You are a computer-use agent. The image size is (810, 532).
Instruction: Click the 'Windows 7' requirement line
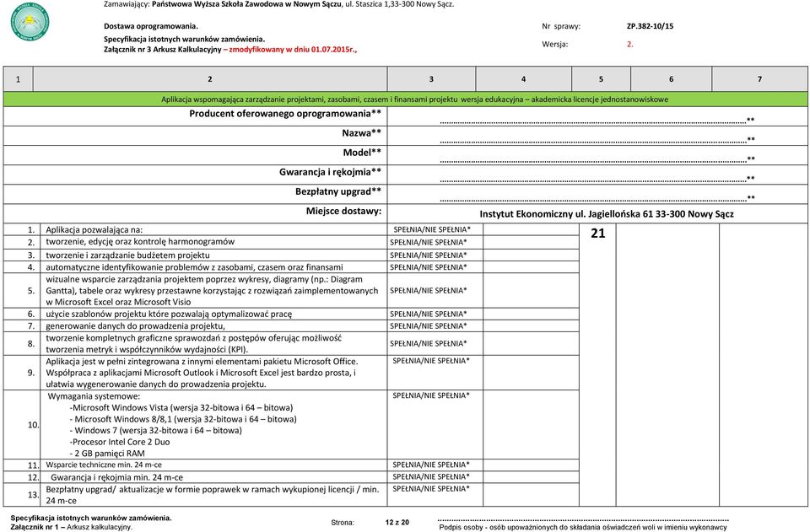pos(155,430)
